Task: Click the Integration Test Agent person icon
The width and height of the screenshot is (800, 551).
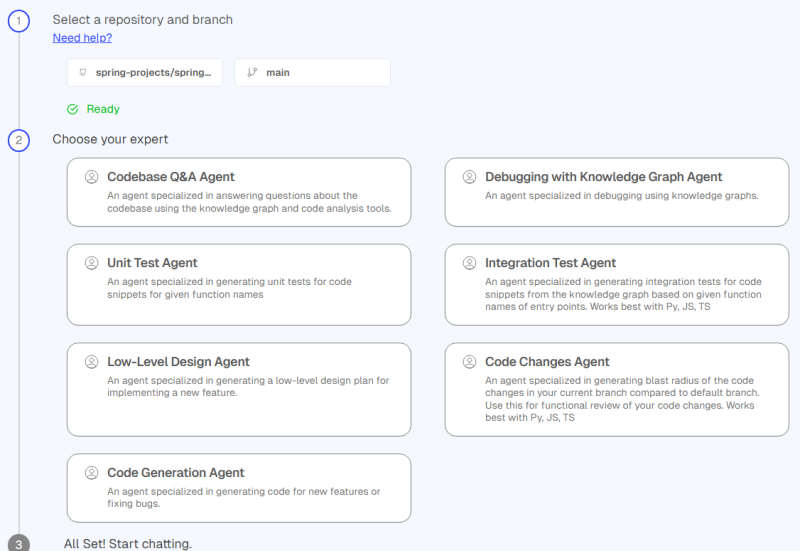Action: 469,263
